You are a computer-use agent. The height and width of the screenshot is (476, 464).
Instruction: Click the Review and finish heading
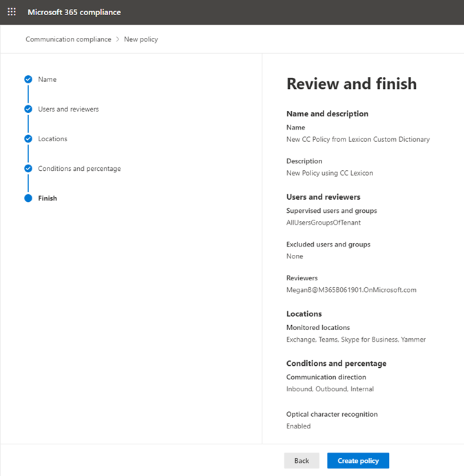point(351,84)
